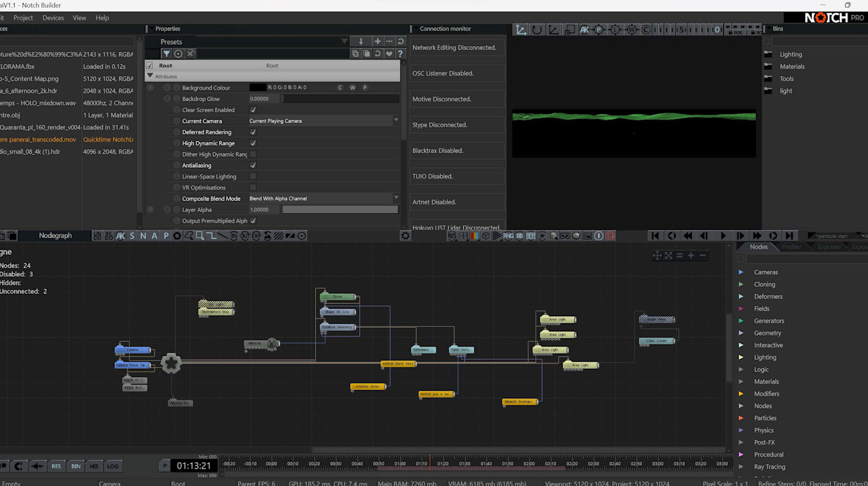Toggle Antialiasing checkbox
Image resolution: width=868 pixels, height=486 pixels.
click(253, 165)
